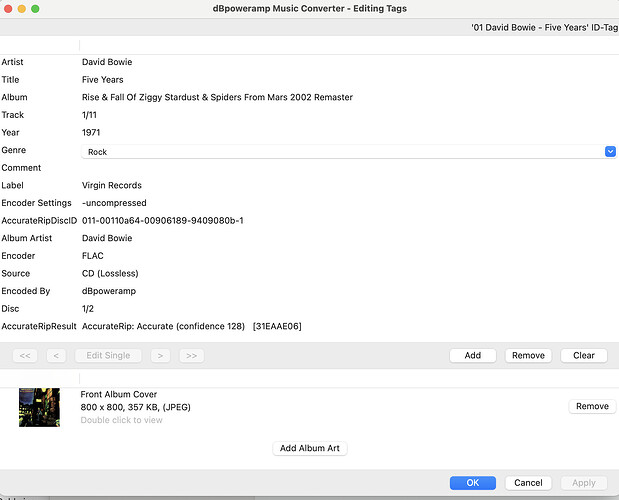Click the Front Album Cover text
Viewport: 619px width, 500px height.
(119, 394)
